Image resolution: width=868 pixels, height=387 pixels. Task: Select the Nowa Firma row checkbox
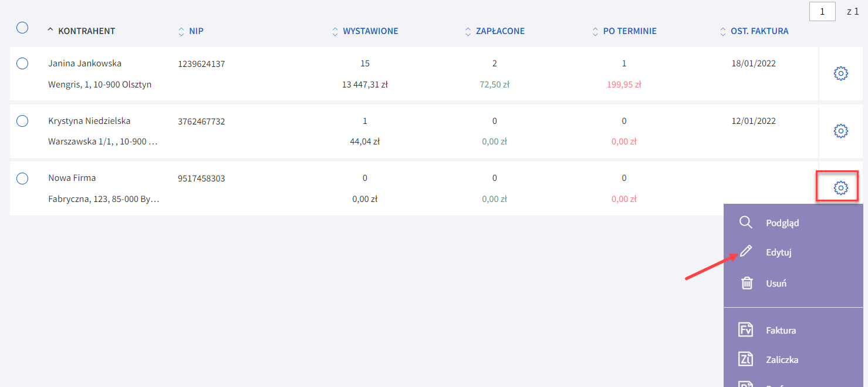coord(22,179)
